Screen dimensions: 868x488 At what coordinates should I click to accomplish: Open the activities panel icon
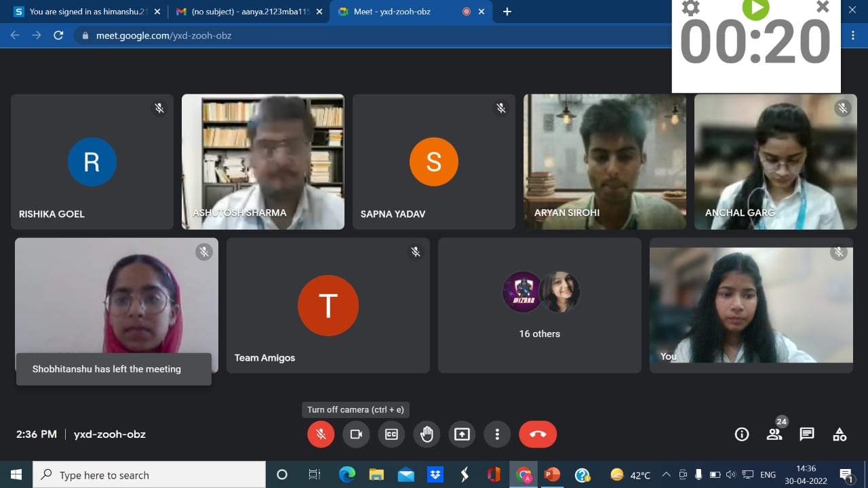[840, 434]
